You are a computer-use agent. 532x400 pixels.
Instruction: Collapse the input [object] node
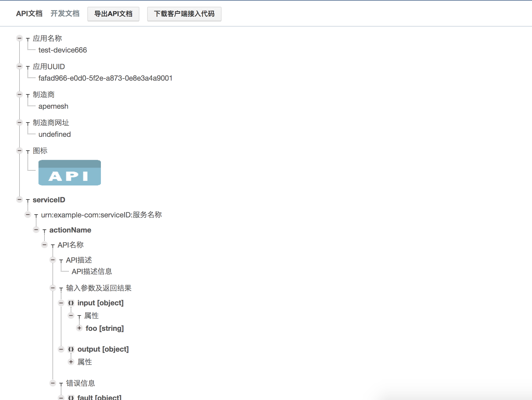(61, 303)
